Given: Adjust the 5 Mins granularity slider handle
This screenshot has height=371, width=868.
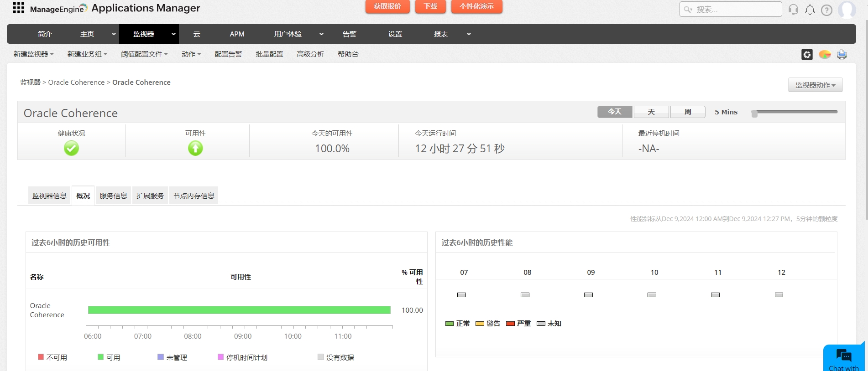Looking at the screenshot, I should 754,113.
